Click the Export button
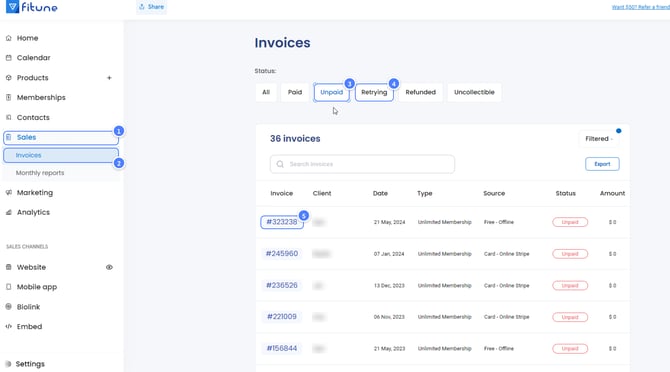 click(x=602, y=164)
